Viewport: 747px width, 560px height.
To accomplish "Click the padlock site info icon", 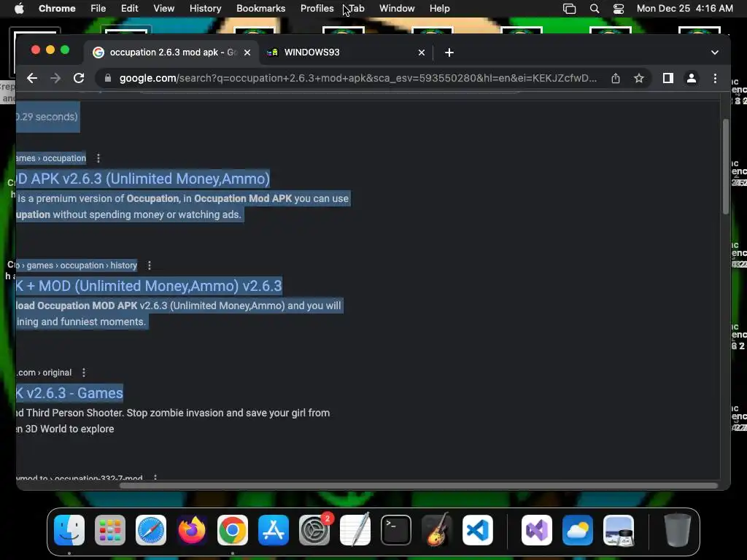I will click(x=108, y=78).
